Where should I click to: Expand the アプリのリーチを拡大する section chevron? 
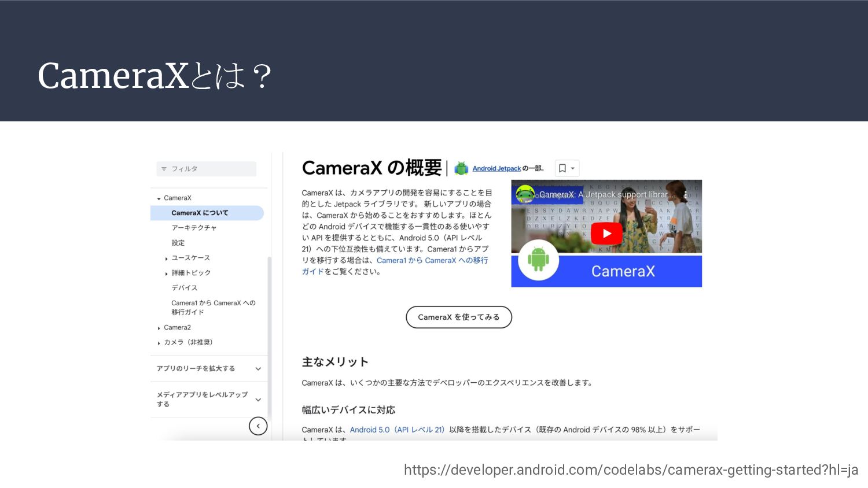pyautogui.click(x=258, y=369)
